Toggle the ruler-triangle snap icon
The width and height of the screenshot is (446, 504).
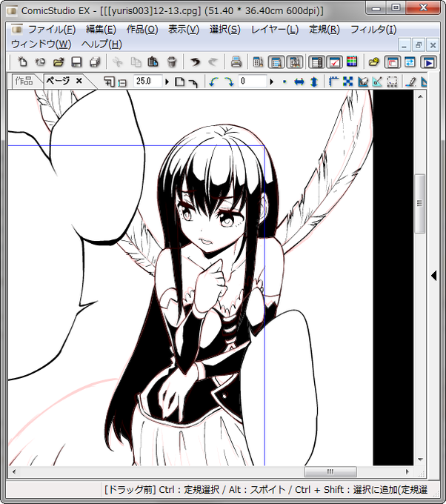tap(377, 82)
